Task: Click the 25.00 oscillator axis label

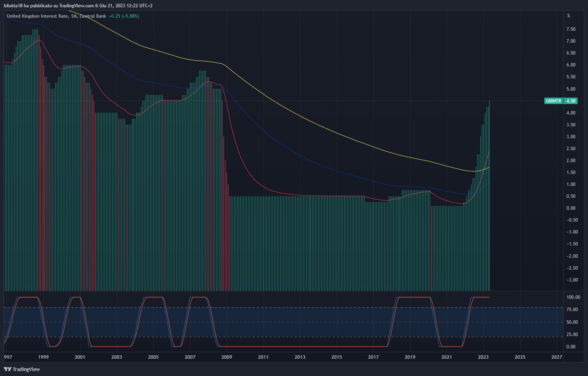Action: [572, 335]
